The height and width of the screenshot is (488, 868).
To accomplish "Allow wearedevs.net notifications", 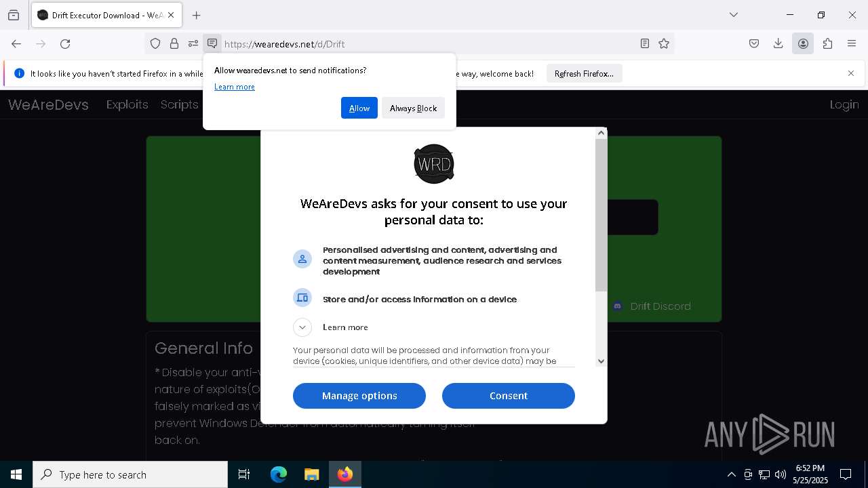I will coord(359,108).
